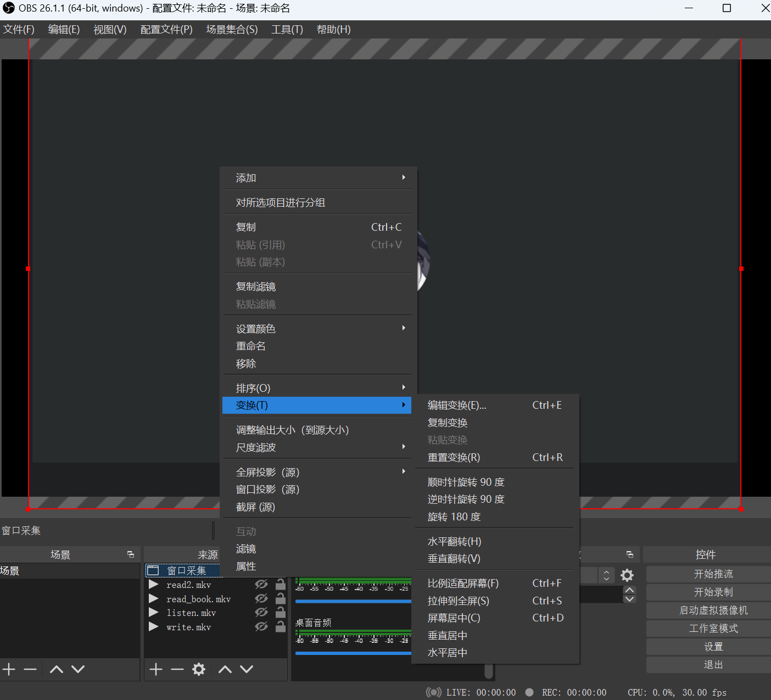Open the 工具(T) menu
The image size is (771, 700).
tap(287, 29)
